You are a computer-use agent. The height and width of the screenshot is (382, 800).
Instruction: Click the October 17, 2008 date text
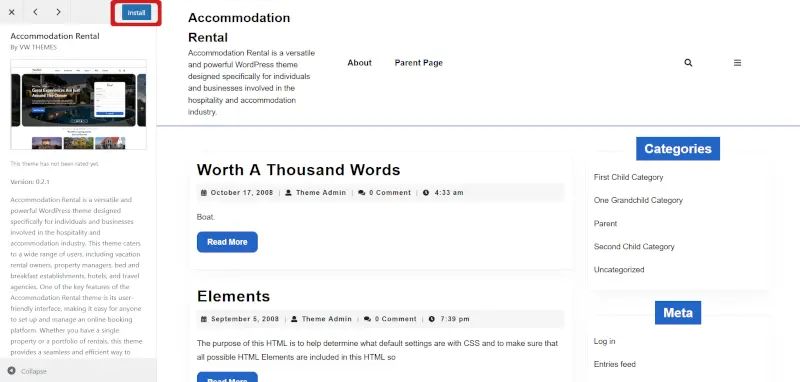[242, 193]
